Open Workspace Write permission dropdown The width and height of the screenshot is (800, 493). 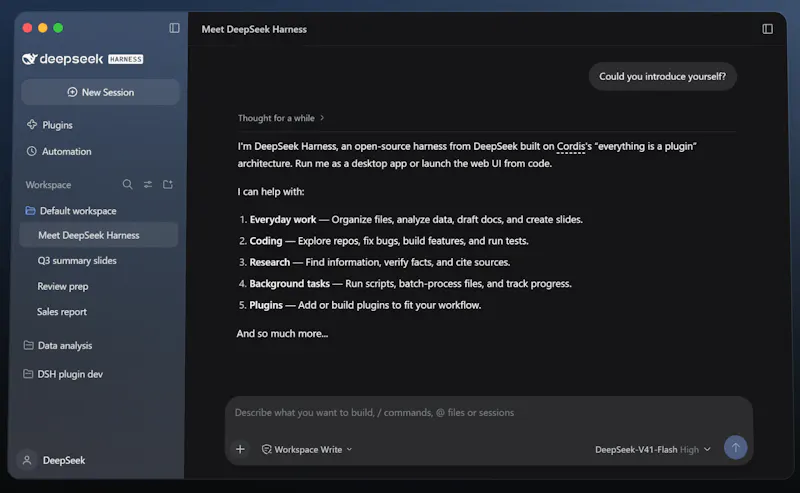307,449
